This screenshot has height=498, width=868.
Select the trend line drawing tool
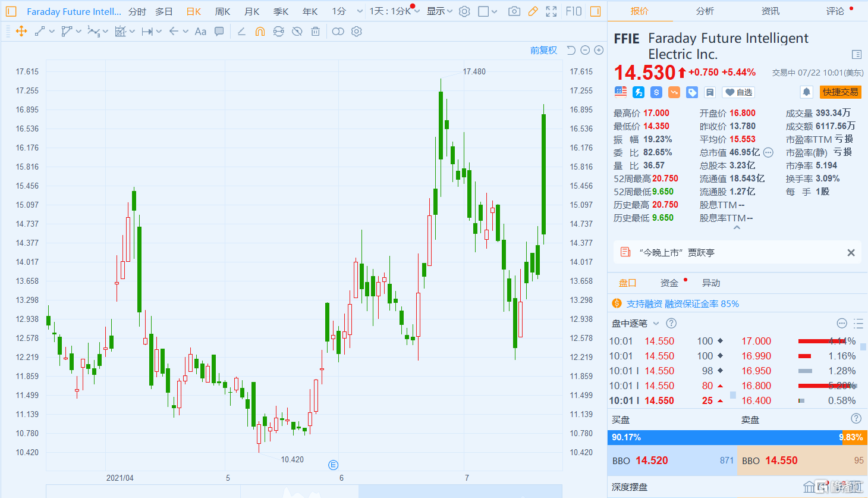tap(40, 32)
